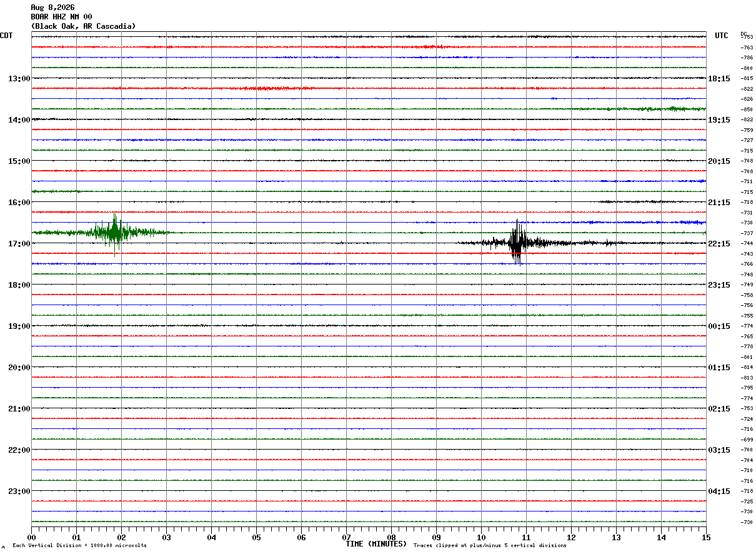This screenshot has height=554, width=756.
Task: Click the 00:15 UTC time label
Action: pyautogui.click(x=719, y=326)
